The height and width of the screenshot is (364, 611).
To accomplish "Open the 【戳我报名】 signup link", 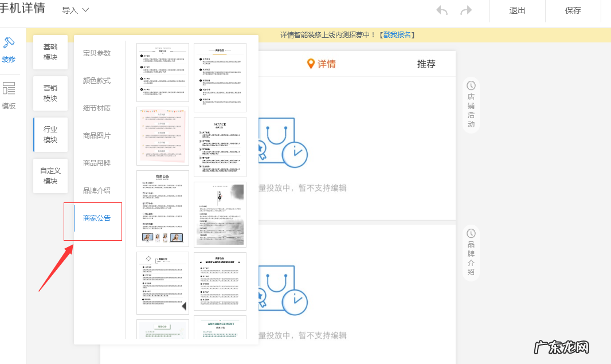I will (397, 35).
